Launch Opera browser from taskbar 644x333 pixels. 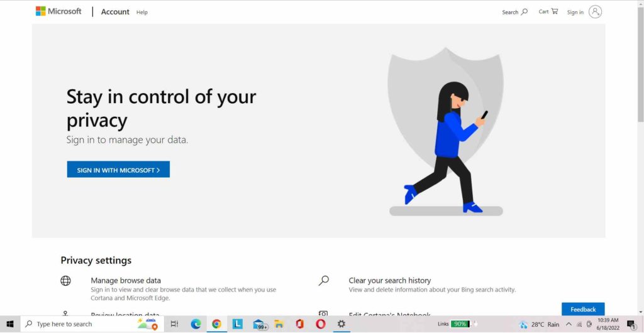pyautogui.click(x=321, y=324)
